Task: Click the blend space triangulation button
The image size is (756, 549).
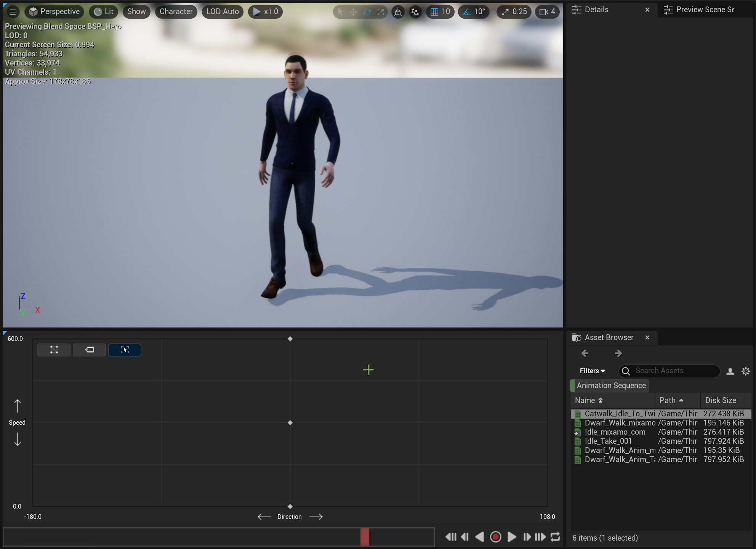Action: (54, 350)
